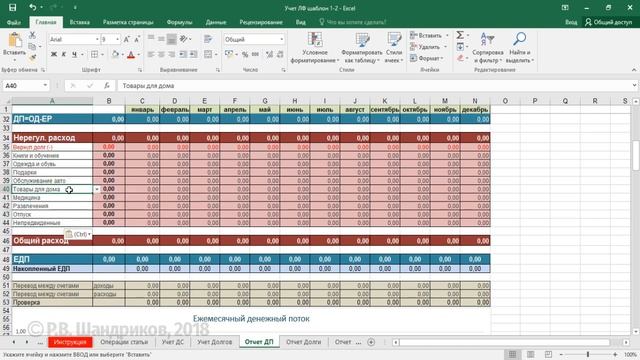The height and width of the screenshot is (360, 640).
Task: Decrease font size
Action: (x=137, y=39)
